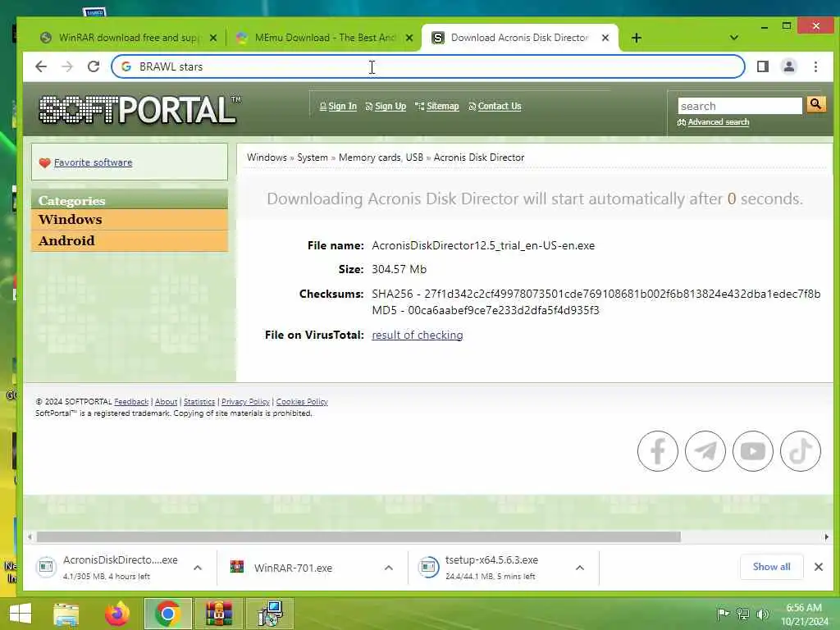Open the Cookies Policy footer link

click(302, 402)
